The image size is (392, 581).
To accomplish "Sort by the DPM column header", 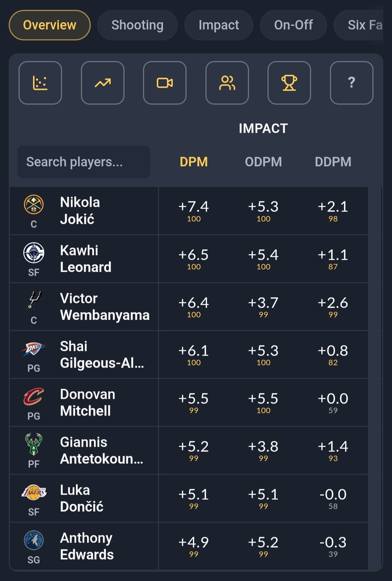I will coord(194,162).
